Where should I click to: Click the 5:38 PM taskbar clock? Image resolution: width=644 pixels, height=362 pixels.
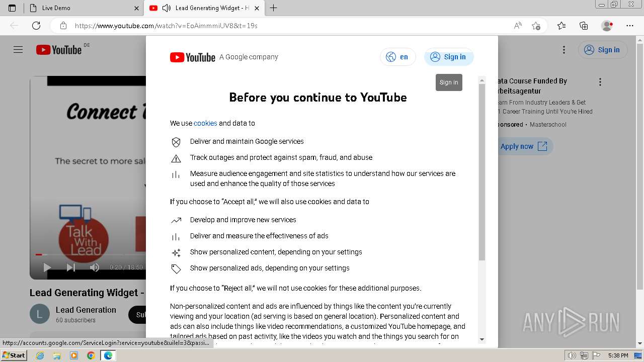pos(618,355)
